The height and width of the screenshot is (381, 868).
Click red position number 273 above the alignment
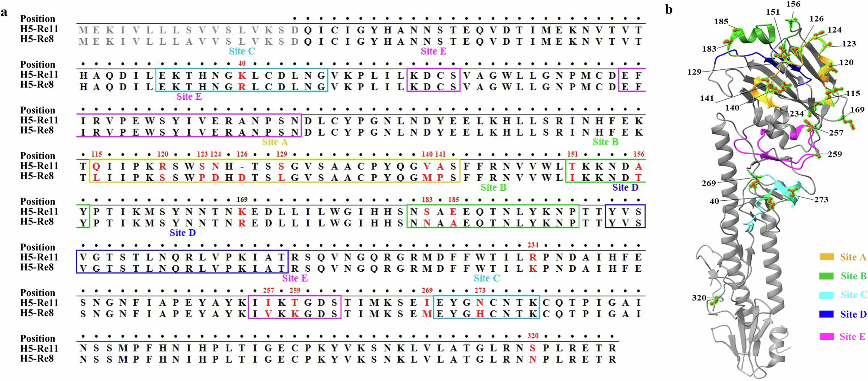pos(480,290)
